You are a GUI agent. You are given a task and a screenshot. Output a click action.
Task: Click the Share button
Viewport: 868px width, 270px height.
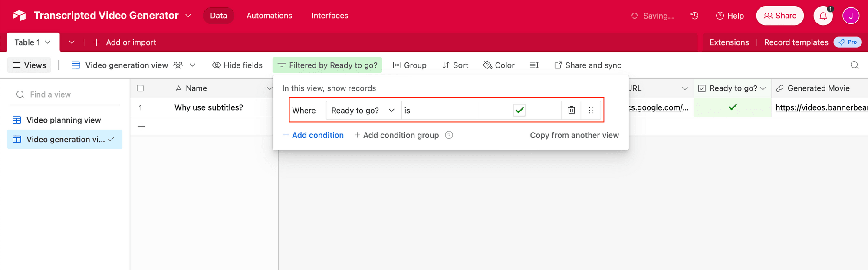tap(780, 16)
